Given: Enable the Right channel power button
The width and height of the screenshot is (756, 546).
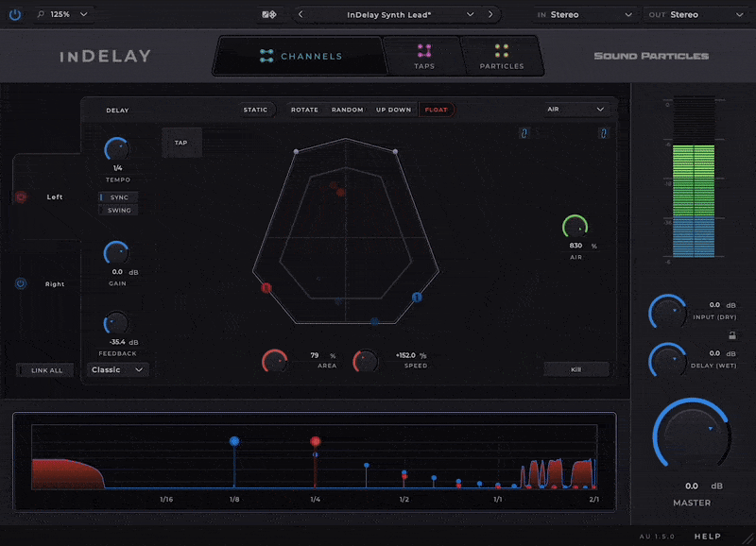Looking at the screenshot, I should pos(21,283).
